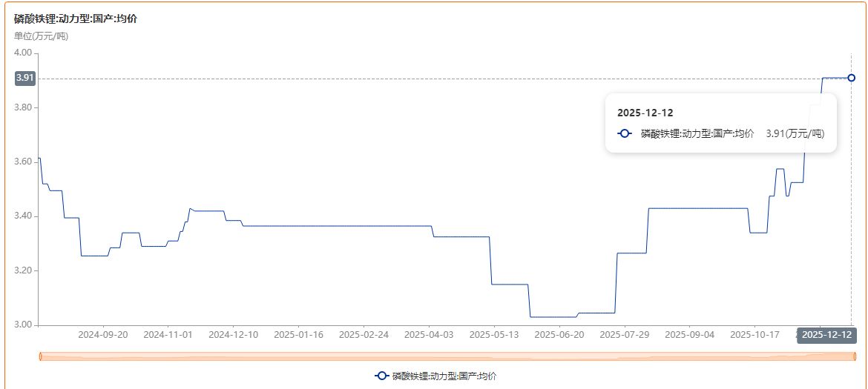Click the 2025-06-20 date on the x-axis
This screenshot has width=868, height=389.
559,335
